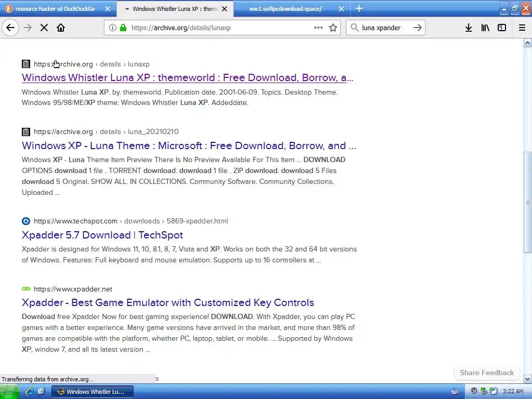The height and width of the screenshot is (399, 532).
Task: Open the downloads panel
Action: [469, 28]
